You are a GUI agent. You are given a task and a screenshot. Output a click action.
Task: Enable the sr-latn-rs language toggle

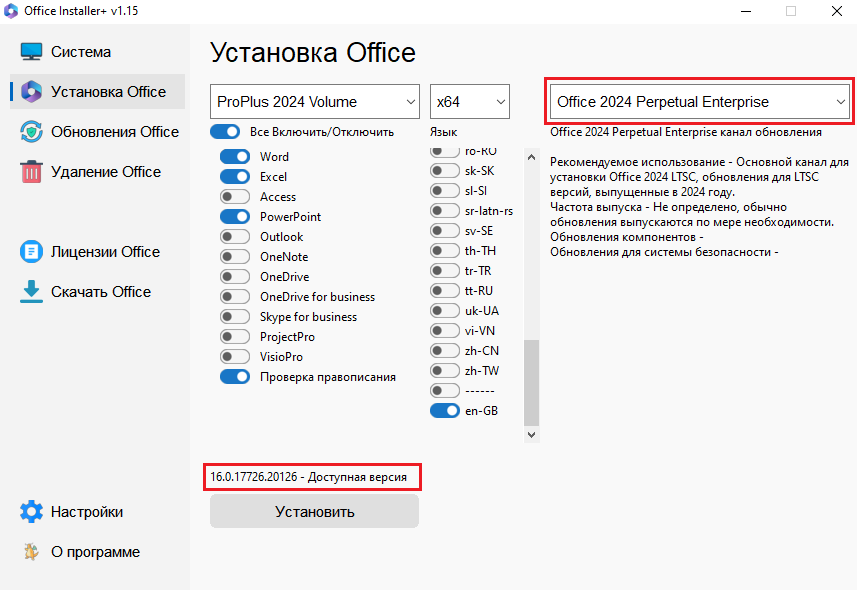coord(445,211)
